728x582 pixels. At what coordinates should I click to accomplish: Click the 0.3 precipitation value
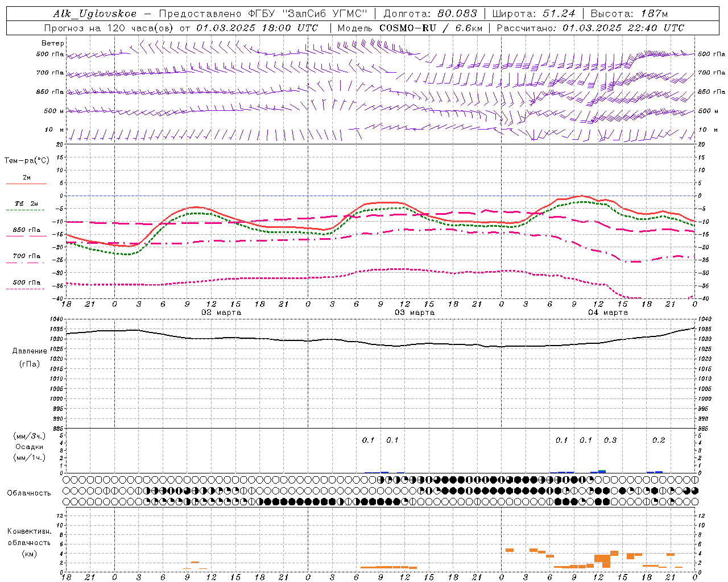coord(610,440)
